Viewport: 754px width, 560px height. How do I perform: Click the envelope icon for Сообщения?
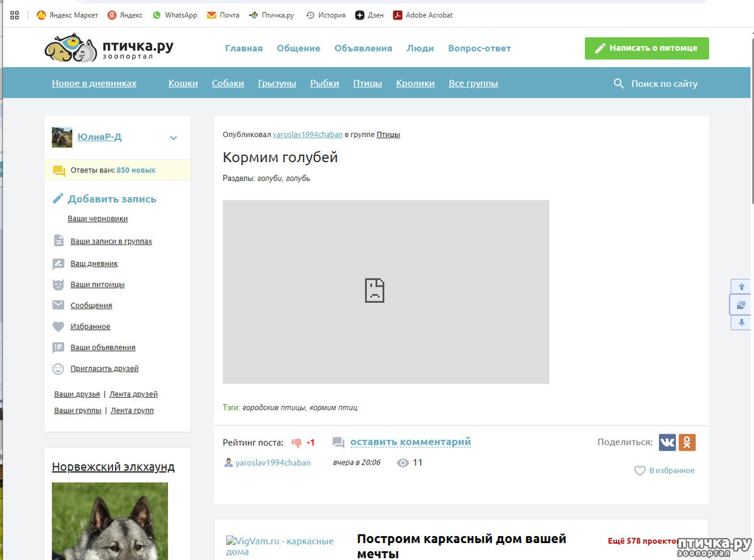[58, 305]
